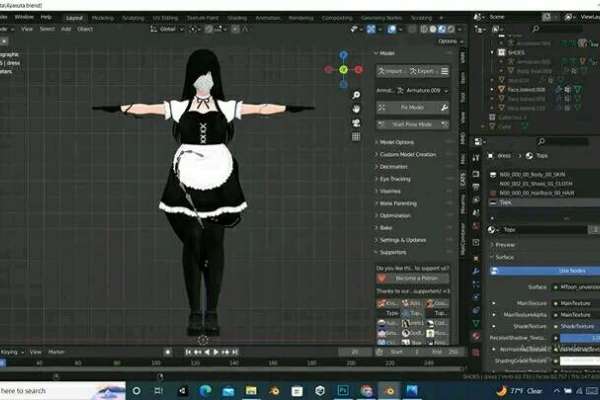The height and width of the screenshot is (400, 600).
Task: Click the Export button in CATS panel
Action: pyautogui.click(x=424, y=71)
